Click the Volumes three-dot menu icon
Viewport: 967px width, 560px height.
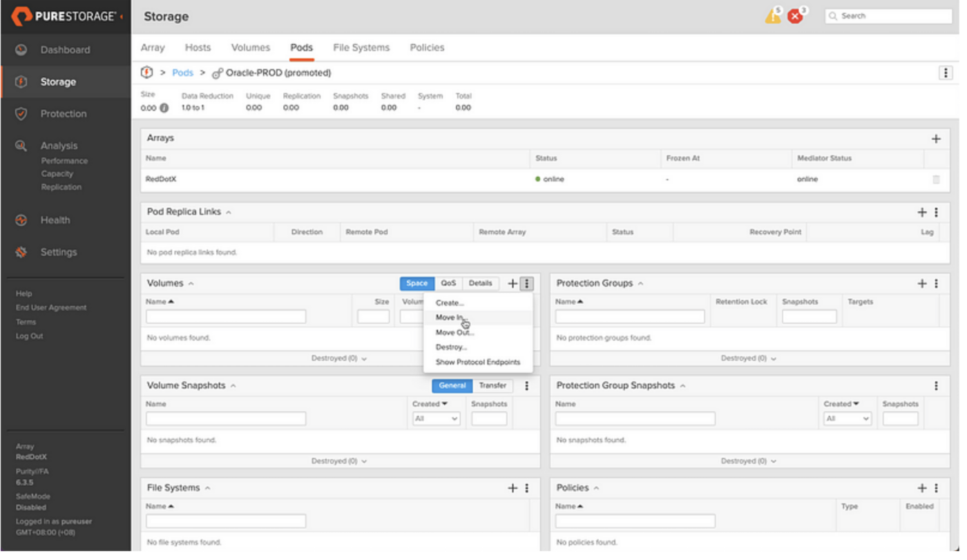[x=527, y=284]
